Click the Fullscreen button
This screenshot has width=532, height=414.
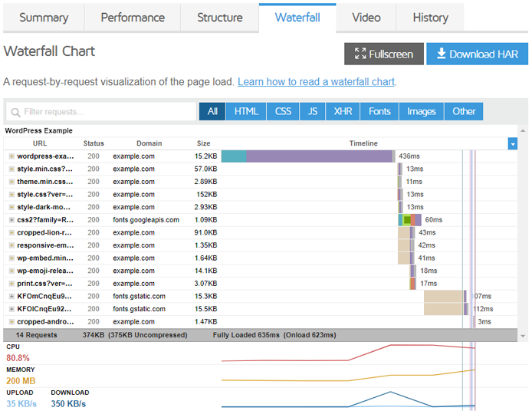pyautogui.click(x=383, y=54)
